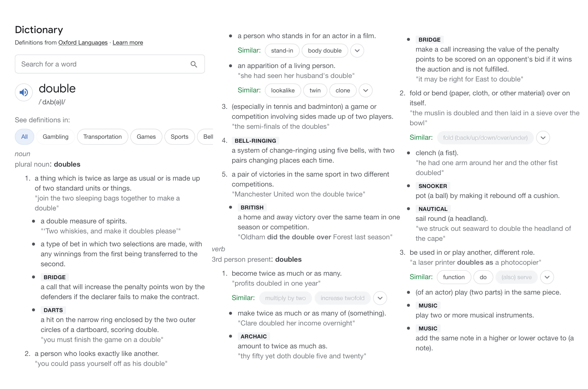Open the Learn more link
The image size is (588, 389).
click(128, 43)
